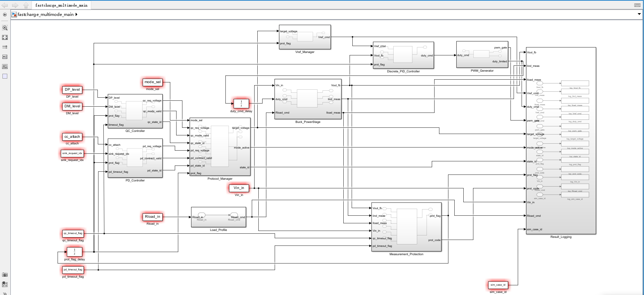
Task: Select the DM_level input block
Action: coord(72,106)
